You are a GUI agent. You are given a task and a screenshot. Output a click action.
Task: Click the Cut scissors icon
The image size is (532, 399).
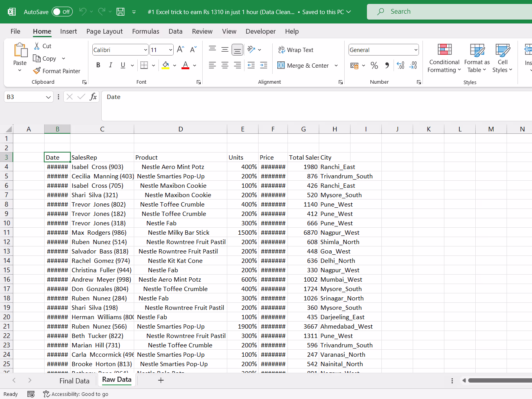pos(37,46)
